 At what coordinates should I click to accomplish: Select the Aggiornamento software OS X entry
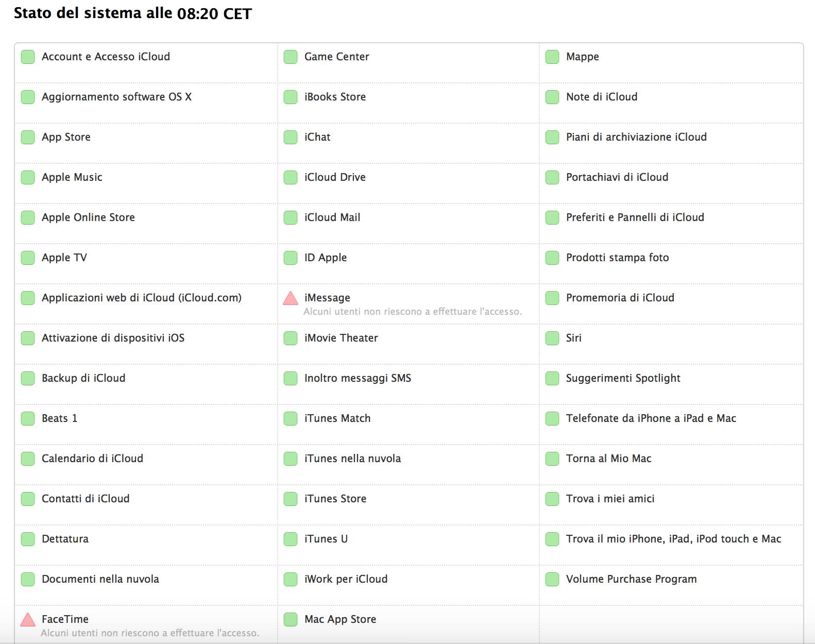pyautogui.click(x=116, y=97)
